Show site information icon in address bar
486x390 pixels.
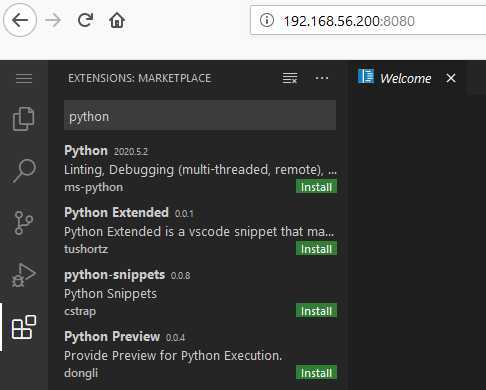pos(267,20)
